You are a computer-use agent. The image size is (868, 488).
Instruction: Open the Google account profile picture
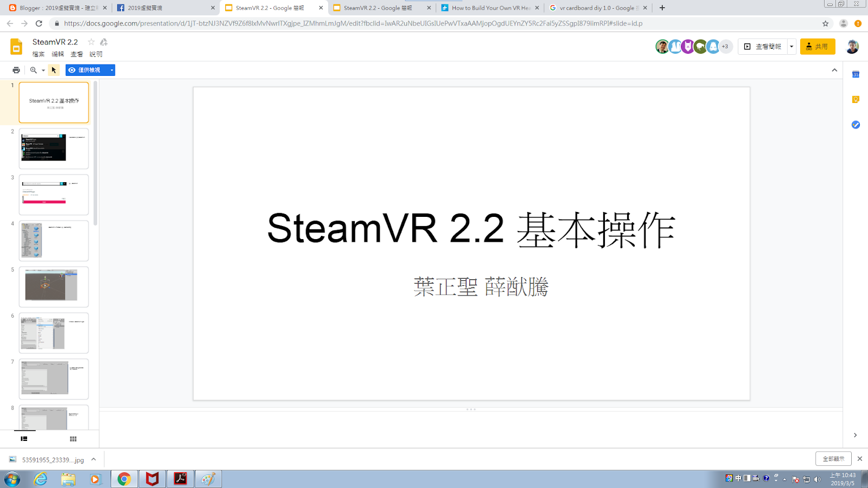(x=852, y=47)
